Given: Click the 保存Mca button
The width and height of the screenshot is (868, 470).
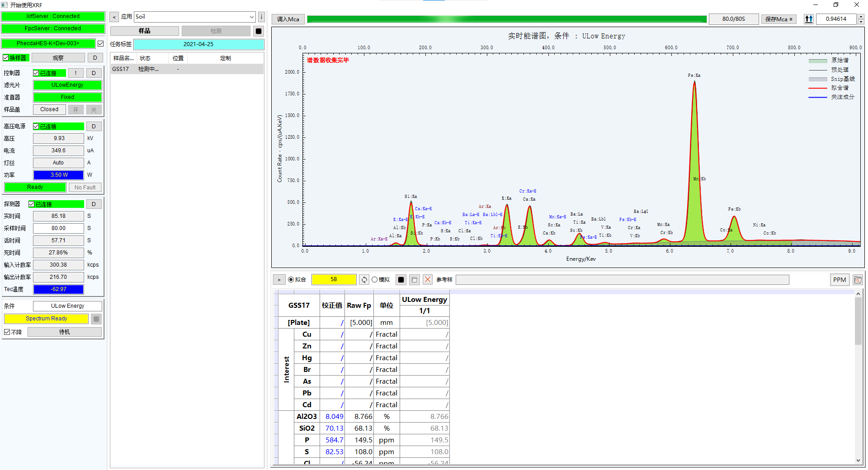Looking at the screenshot, I should click(x=778, y=19).
